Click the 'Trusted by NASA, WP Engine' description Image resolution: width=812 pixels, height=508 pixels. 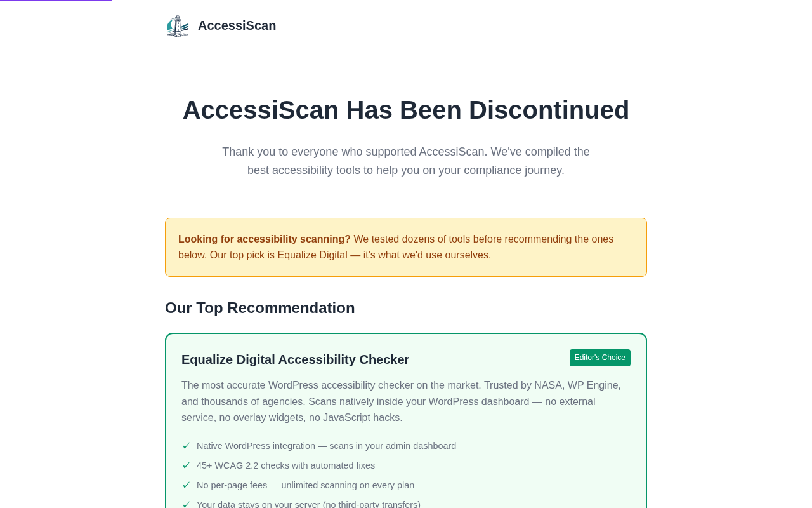pos(401,401)
